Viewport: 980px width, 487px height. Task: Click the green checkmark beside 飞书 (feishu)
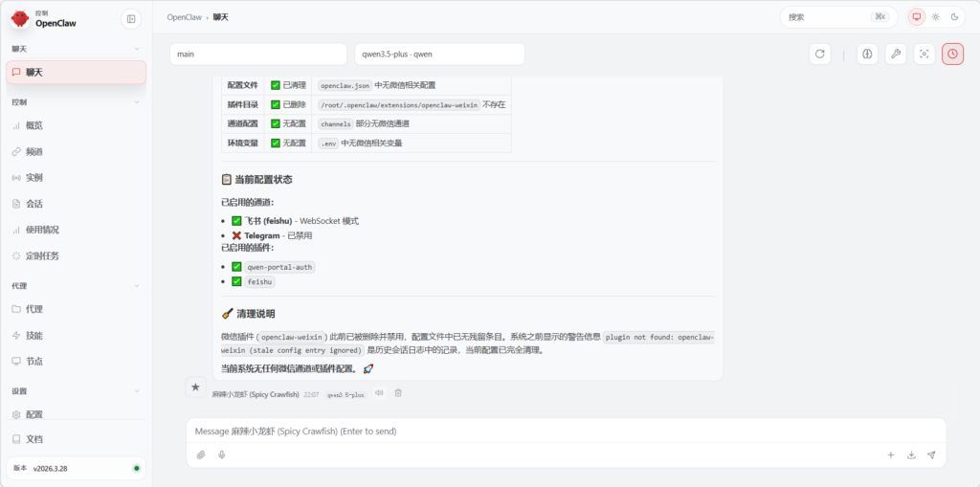(236, 221)
